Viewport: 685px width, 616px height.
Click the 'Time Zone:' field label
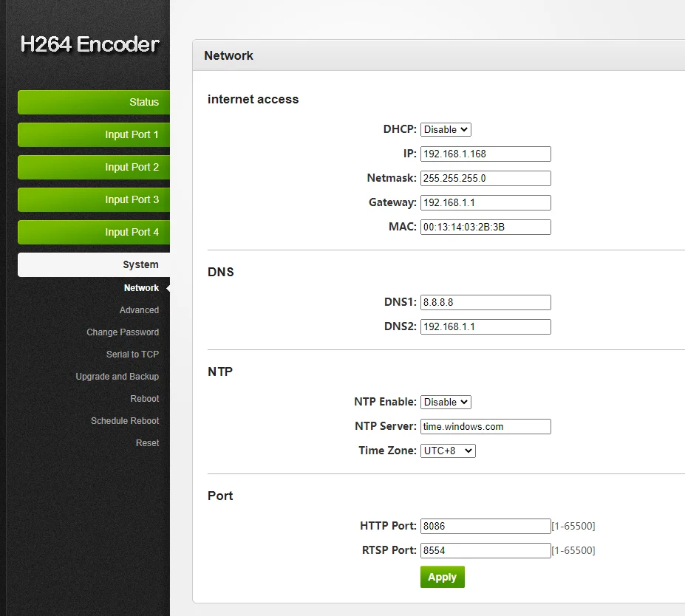coord(387,451)
